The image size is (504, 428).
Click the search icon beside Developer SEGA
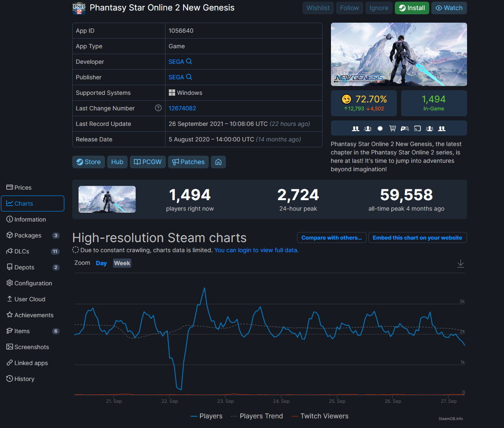coord(189,62)
